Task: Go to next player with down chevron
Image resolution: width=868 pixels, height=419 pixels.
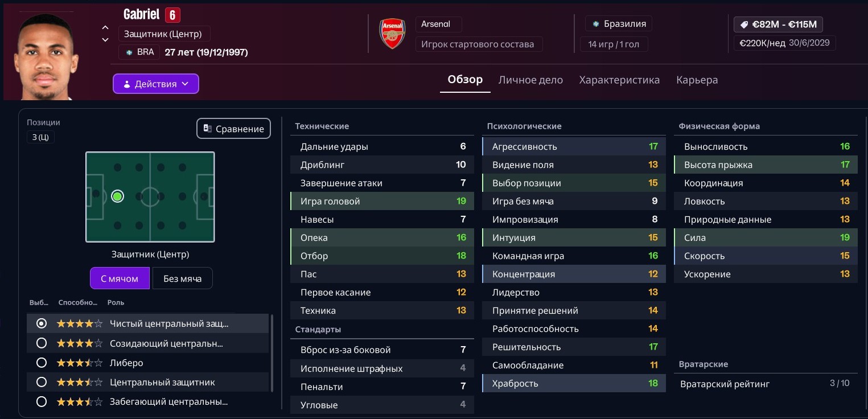Action: click(x=105, y=40)
